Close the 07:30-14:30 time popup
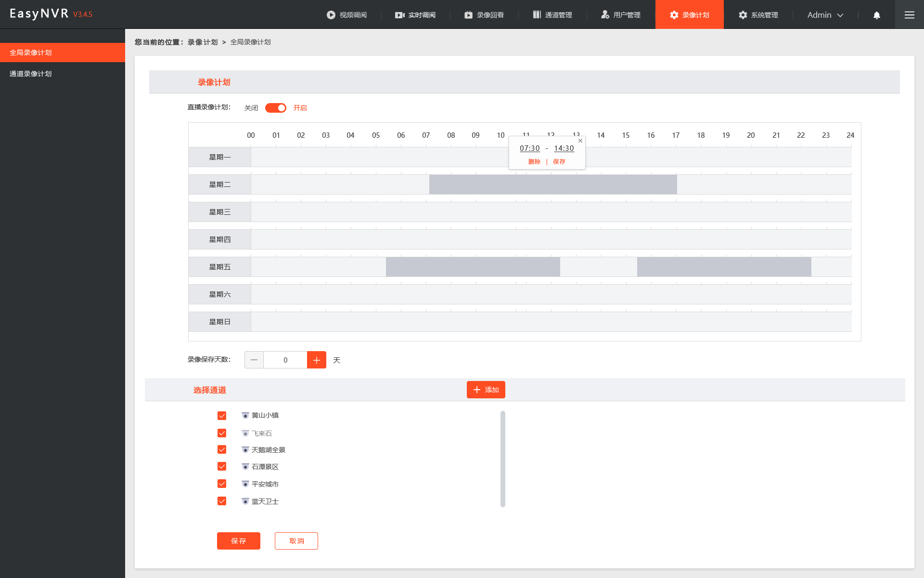This screenshot has width=924, height=578. tap(580, 141)
